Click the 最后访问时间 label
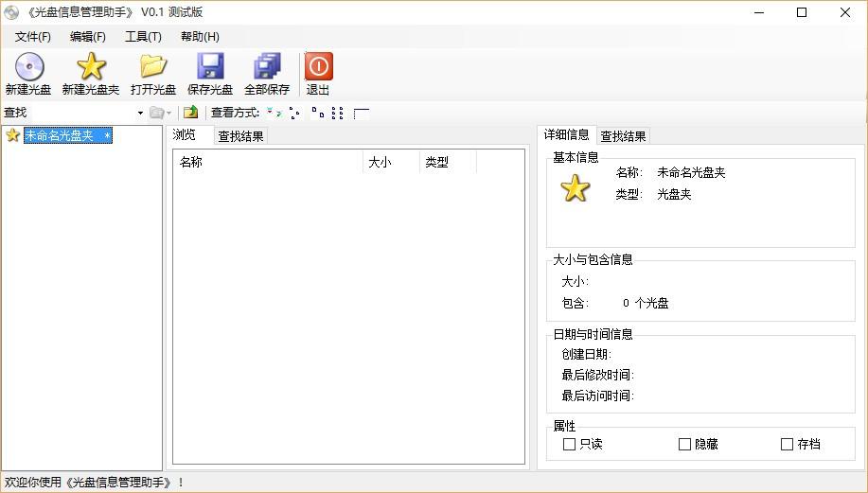Screen dimensions: 868x493 pyautogui.click(x=598, y=396)
